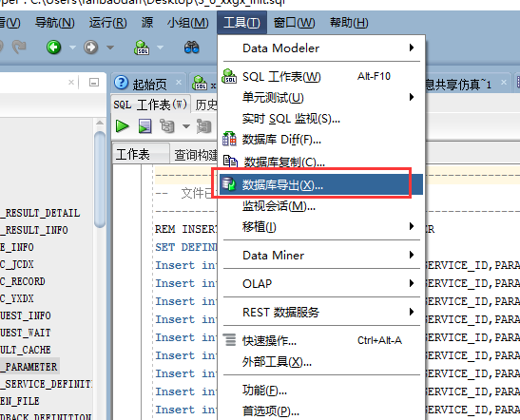Click the left panel minimize icon
520x420 pixels.
[x=94, y=82]
